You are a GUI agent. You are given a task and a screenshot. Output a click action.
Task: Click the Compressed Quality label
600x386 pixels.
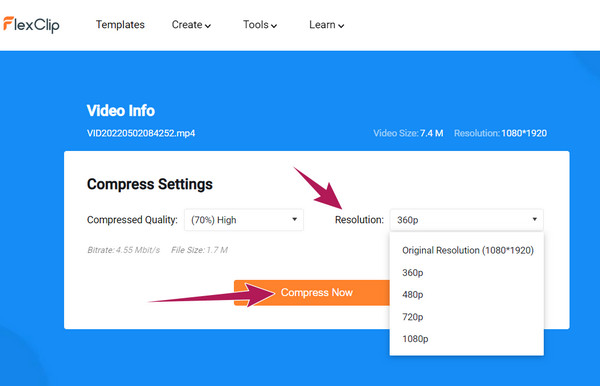click(x=132, y=220)
